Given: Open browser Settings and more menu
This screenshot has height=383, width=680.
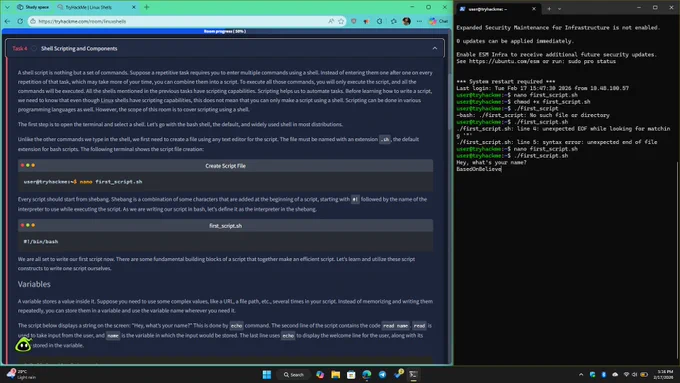Looking at the screenshot, I should point(419,21).
